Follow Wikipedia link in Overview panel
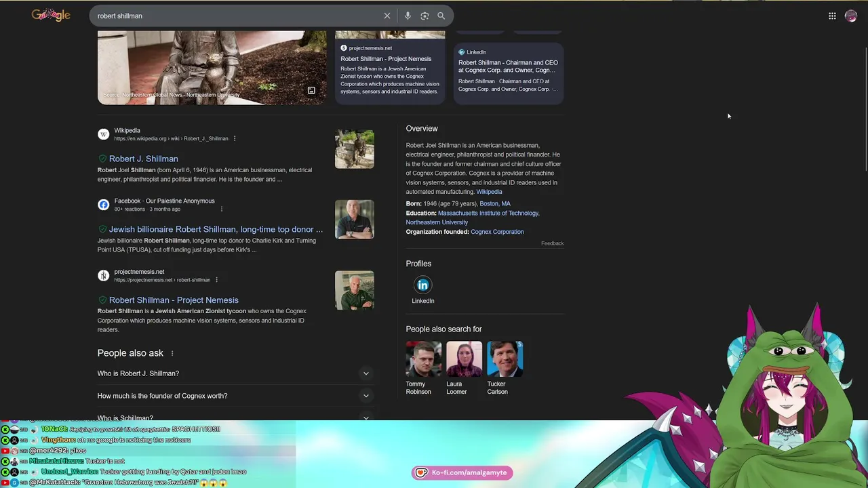Viewport: 868px width, 488px height. (x=489, y=192)
